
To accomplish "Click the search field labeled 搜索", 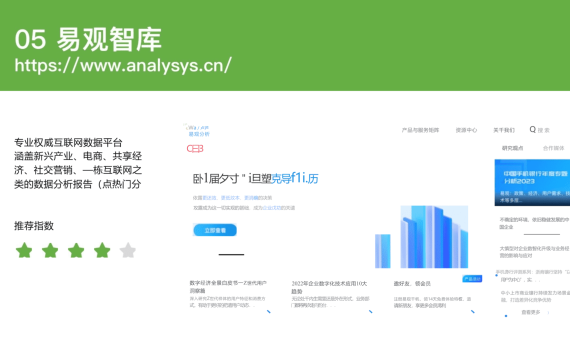I will [544, 130].
